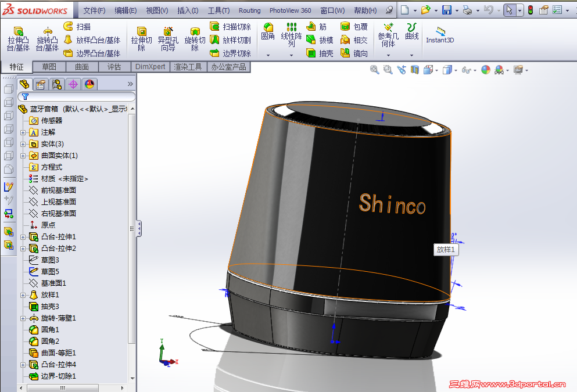This screenshot has height=392, width=577.
Task: Toggle Instant3D mode
Action: [x=440, y=35]
